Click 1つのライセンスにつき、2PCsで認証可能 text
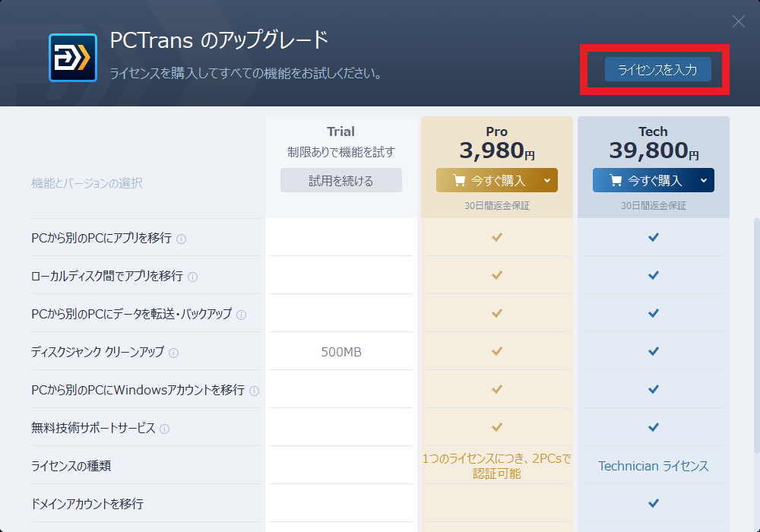The image size is (760, 532). (x=497, y=466)
